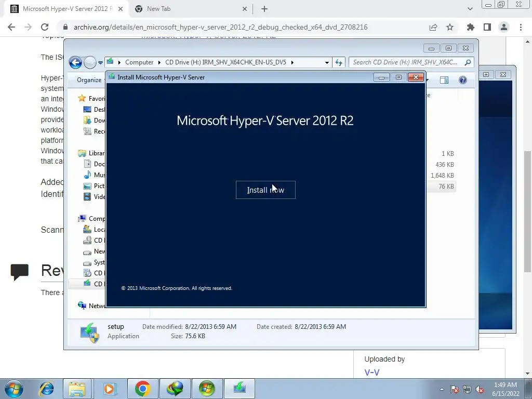Show hidden tray icons arrow
Image resolution: width=532 pixels, height=399 pixels.
pos(442,389)
